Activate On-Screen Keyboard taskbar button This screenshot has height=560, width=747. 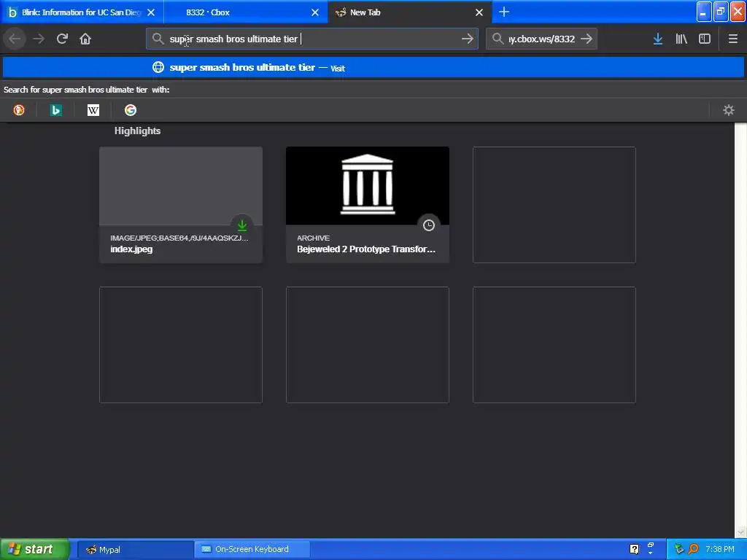(252, 550)
